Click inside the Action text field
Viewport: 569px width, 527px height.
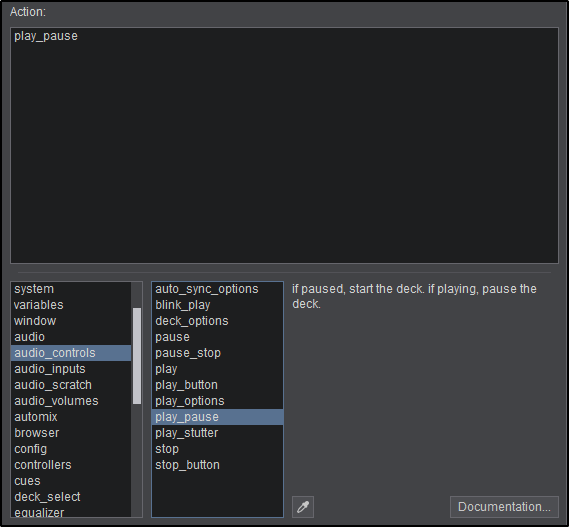pos(284,145)
